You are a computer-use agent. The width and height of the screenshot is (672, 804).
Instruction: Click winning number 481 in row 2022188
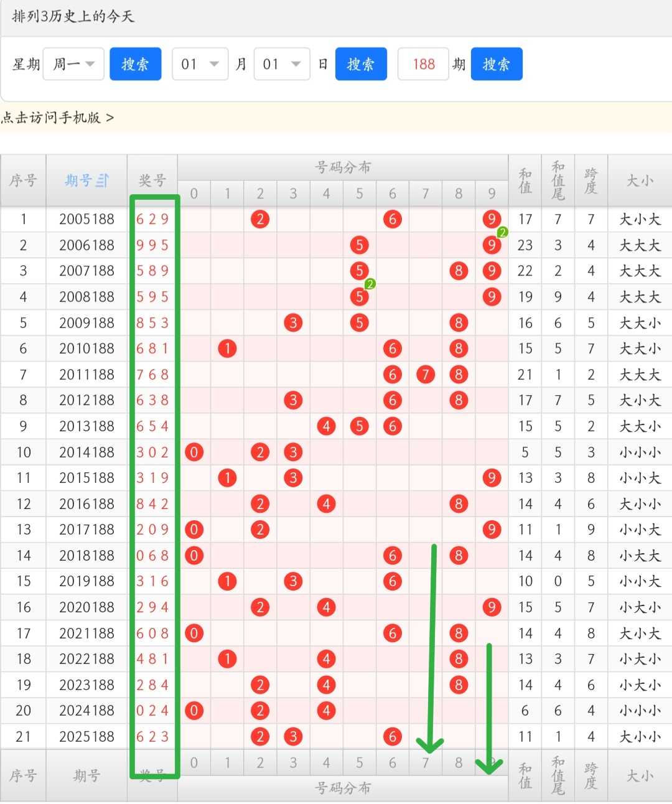click(x=152, y=659)
